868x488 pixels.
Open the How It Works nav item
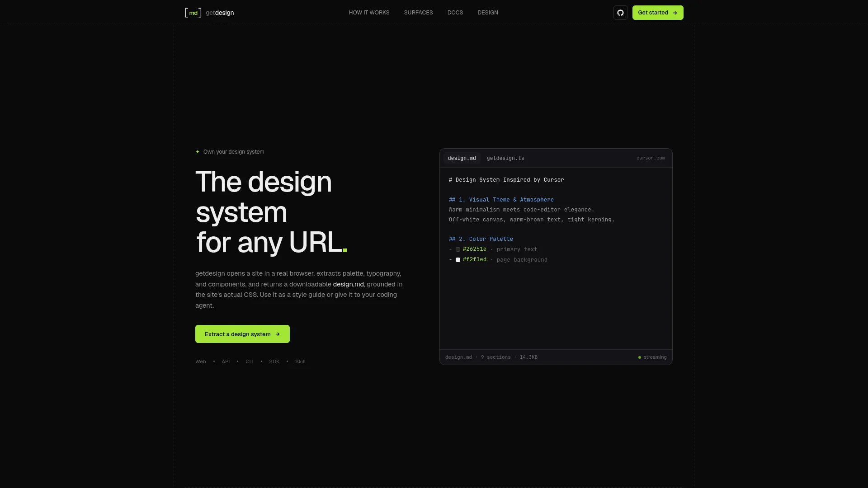pyautogui.click(x=369, y=13)
